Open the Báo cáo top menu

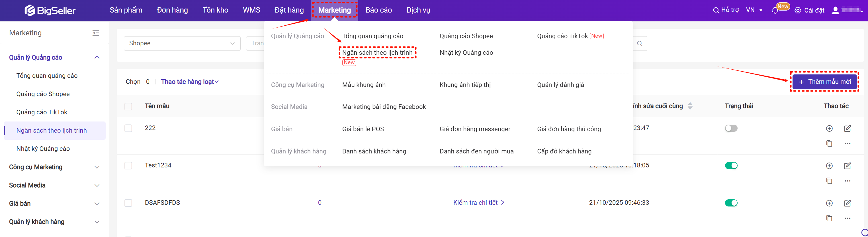pos(378,10)
